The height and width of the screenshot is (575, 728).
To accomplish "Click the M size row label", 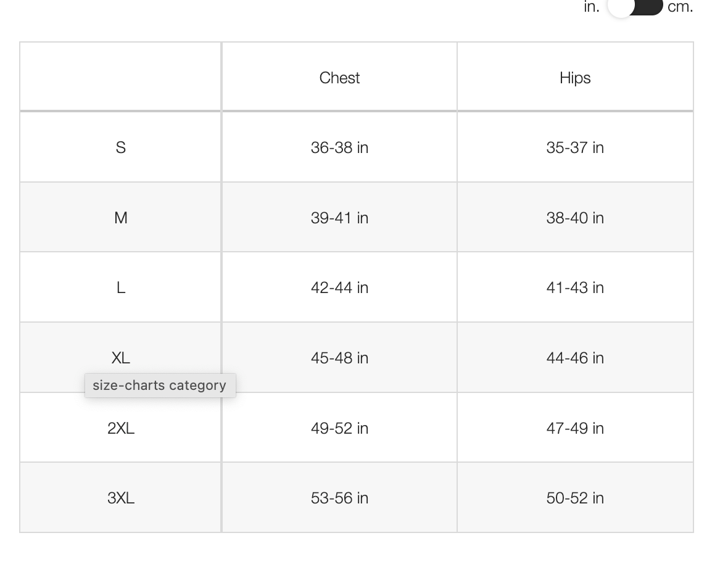I will [121, 218].
